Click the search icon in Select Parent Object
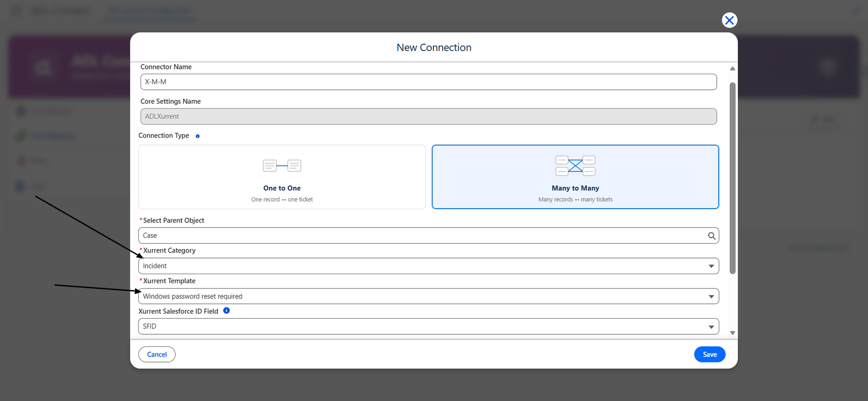 pos(712,236)
